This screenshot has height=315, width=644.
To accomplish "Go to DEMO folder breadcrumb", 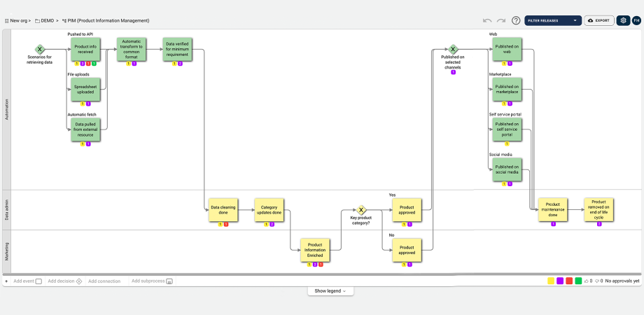I will click(x=45, y=20).
